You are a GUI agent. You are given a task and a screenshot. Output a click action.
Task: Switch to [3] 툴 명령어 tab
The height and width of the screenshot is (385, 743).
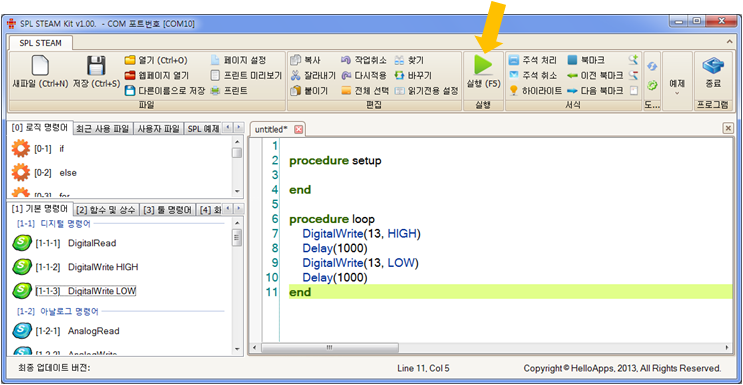pyautogui.click(x=168, y=210)
